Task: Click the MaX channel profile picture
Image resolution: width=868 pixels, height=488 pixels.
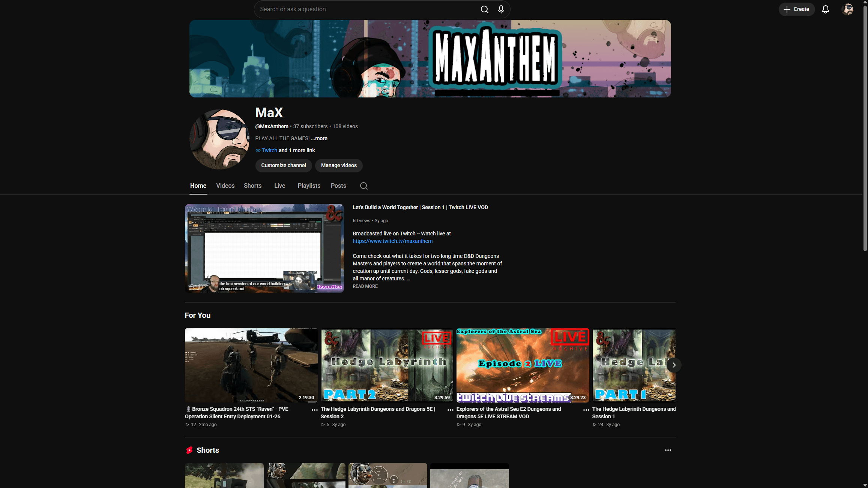Action: [x=219, y=139]
